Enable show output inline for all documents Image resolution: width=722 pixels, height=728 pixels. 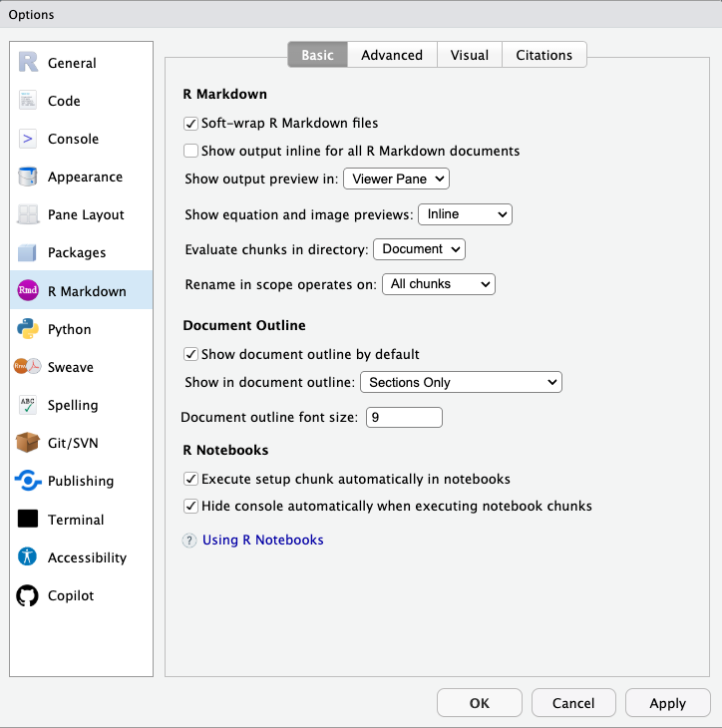point(190,152)
